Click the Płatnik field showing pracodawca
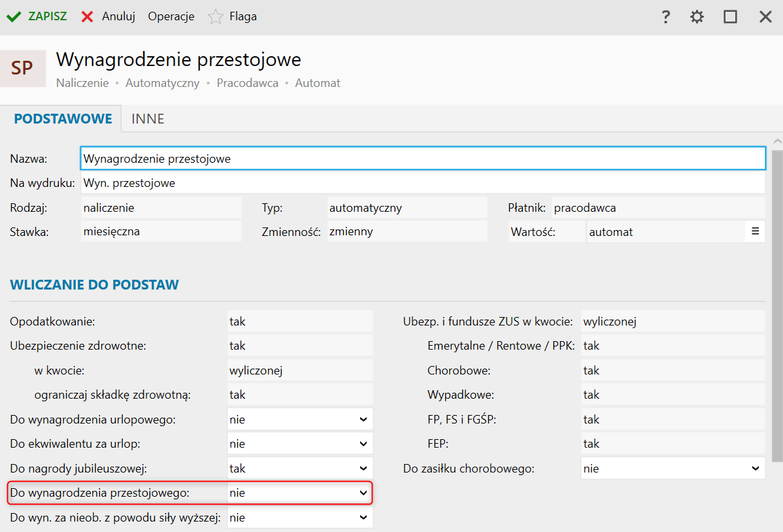Screen dimensions: 783x532 (x=658, y=207)
